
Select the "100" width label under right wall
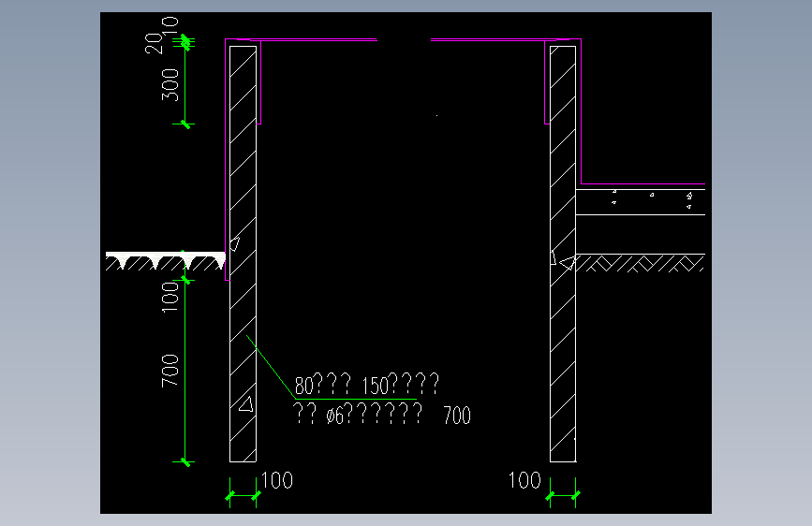tap(524, 480)
